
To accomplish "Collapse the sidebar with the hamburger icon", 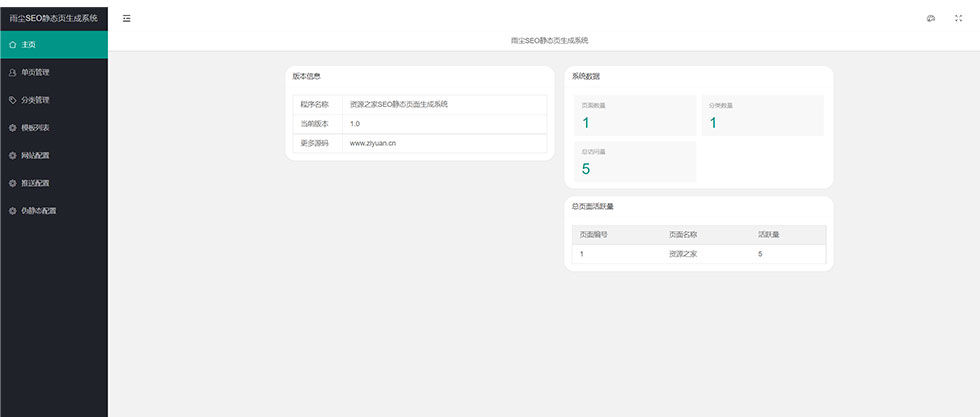I will (x=127, y=18).
